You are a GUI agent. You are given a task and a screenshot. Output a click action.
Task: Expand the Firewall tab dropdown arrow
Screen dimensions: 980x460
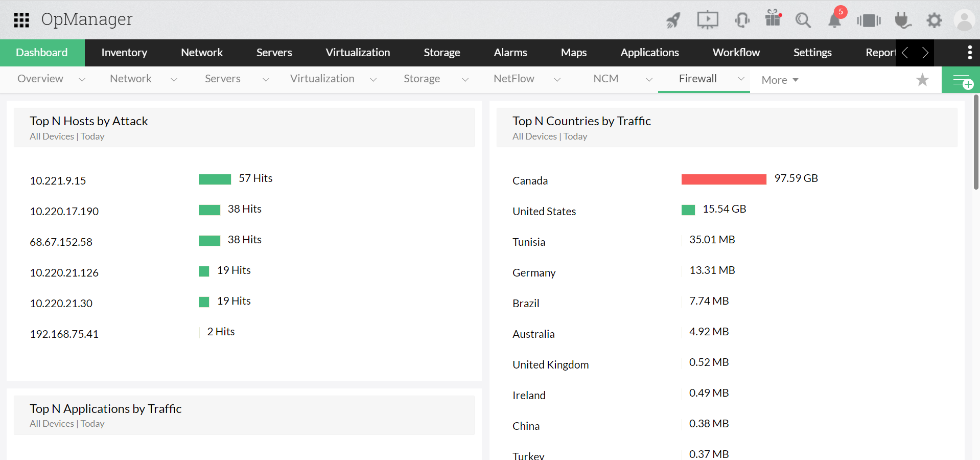coord(741,79)
